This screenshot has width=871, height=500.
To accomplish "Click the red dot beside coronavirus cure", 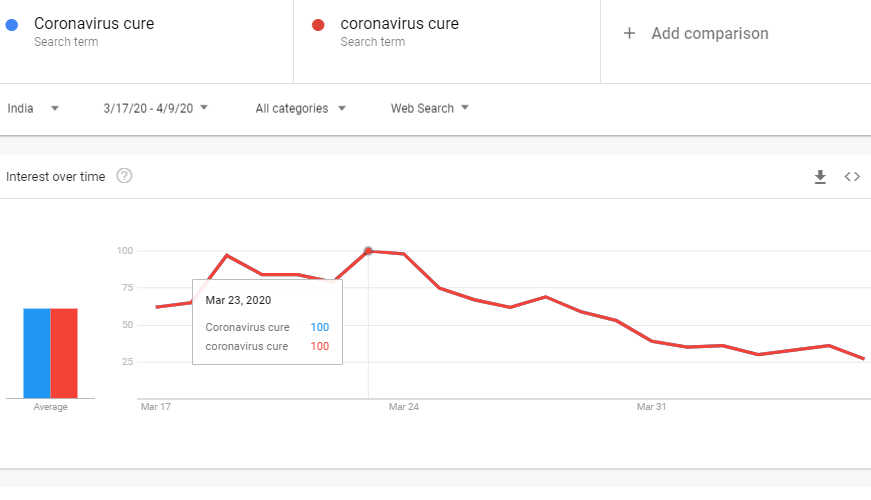I will tap(318, 24).
